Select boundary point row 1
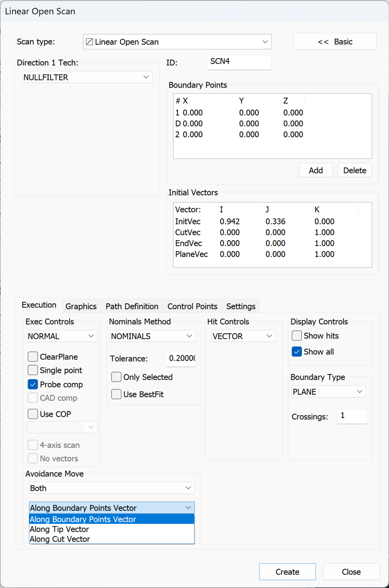This screenshot has height=588, width=389. tap(239, 113)
